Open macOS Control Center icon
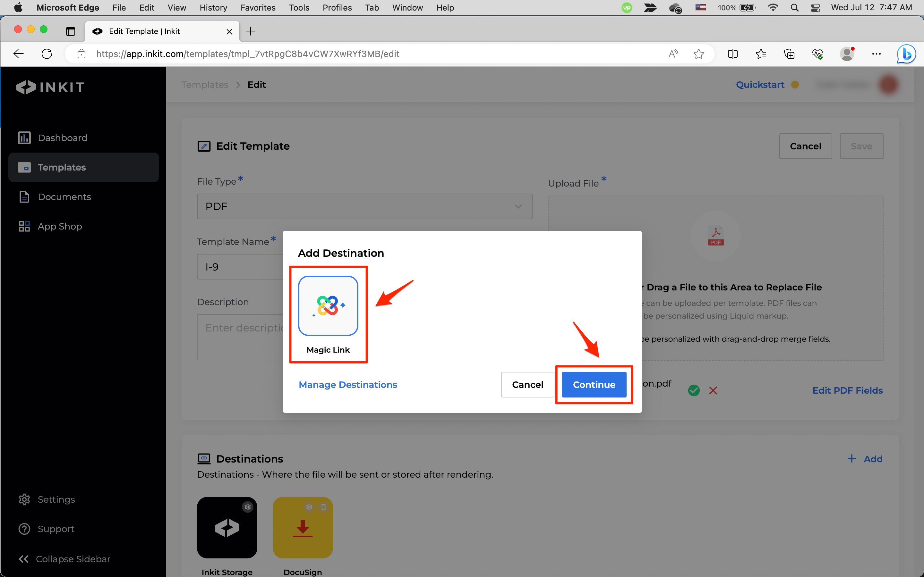 pos(815,8)
